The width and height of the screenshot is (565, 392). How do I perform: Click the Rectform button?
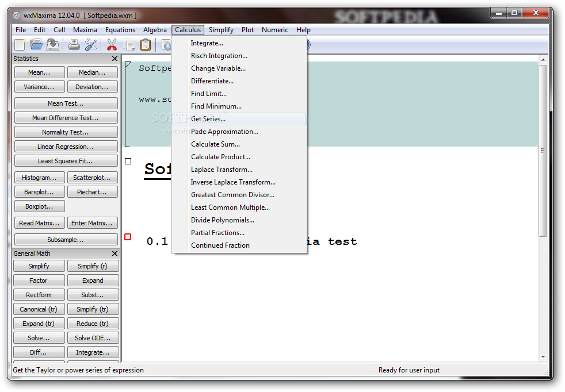(x=39, y=295)
